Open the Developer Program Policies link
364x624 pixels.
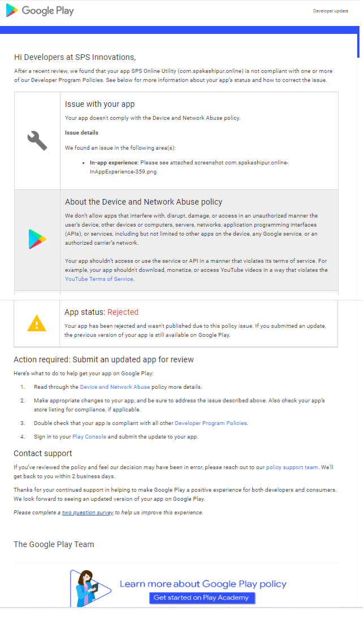pos(211,423)
